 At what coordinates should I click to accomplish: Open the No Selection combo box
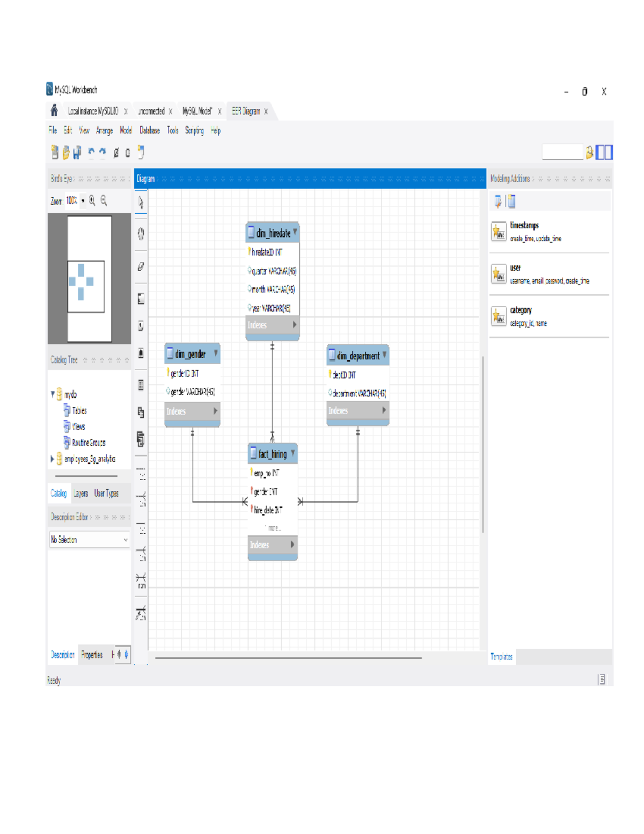pos(89,539)
